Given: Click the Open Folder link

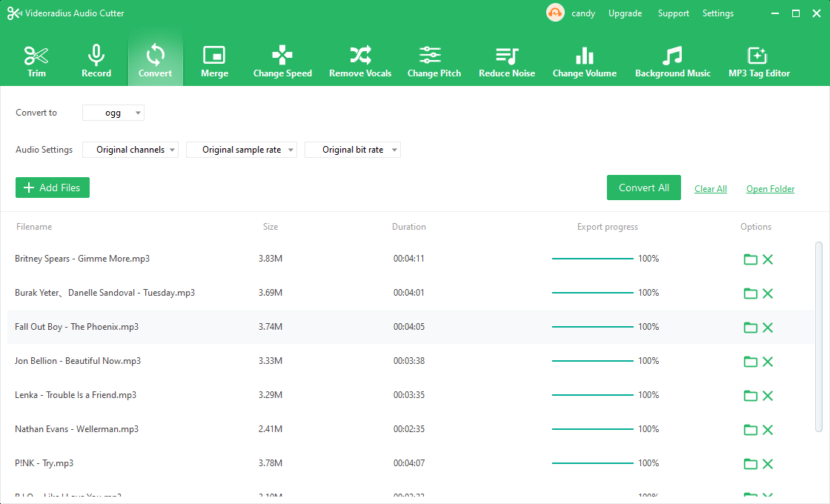Looking at the screenshot, I should (x=770, y=189).
